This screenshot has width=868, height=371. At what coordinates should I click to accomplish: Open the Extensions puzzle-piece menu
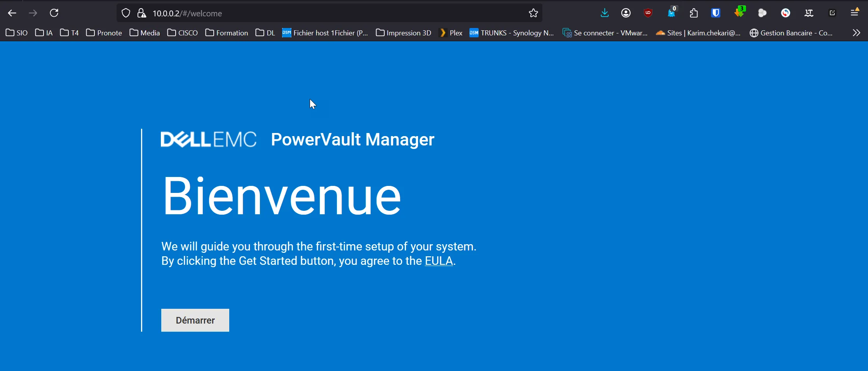(694, 13)
